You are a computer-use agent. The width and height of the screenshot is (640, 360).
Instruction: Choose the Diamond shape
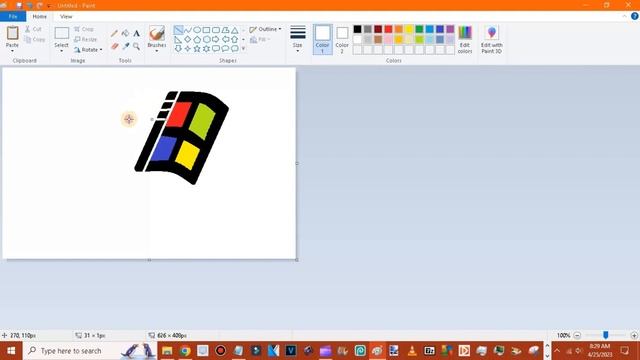pos(188,40)
